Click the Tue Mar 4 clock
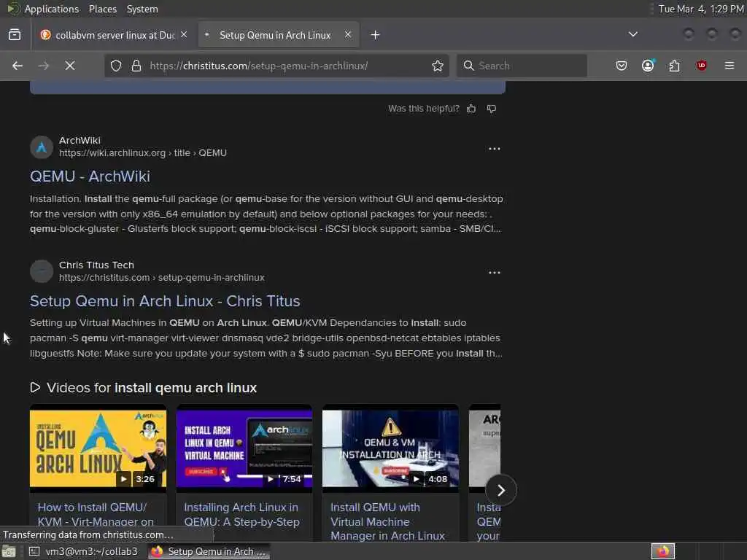The image size is (747, 560). point(701,9)
